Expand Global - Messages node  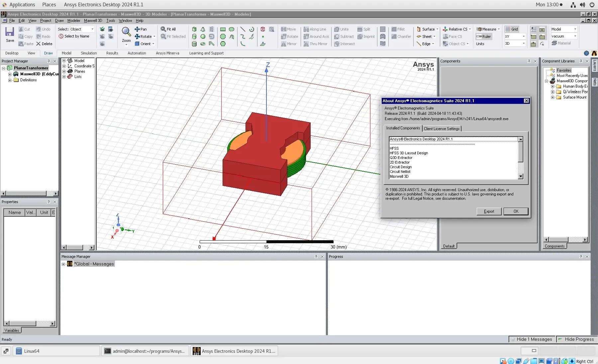(x=63, y=264)
